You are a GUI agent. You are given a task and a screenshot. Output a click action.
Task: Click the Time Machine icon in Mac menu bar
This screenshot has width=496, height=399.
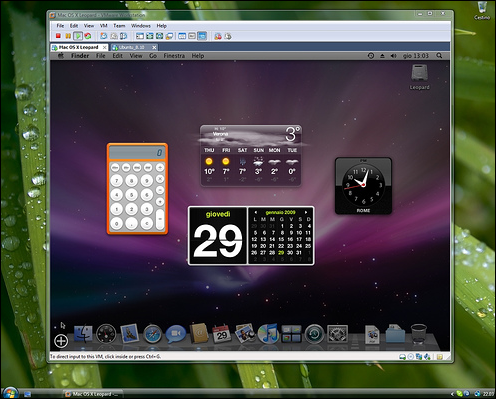pyautogui.click(x=371, y=56)
